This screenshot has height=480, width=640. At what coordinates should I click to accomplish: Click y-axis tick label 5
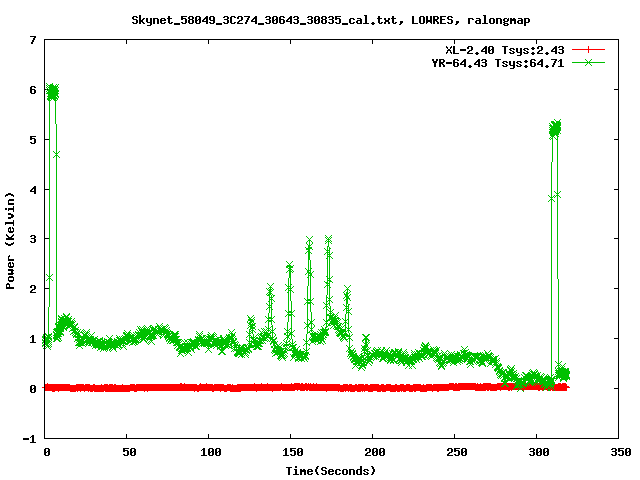[x=33, y=140]
